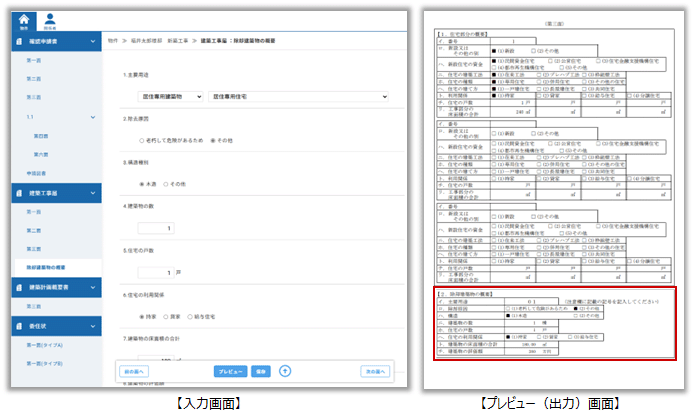Open 第三面 under 確認申請書
Viewport: 694px width, 419px height.
point(34,97)
